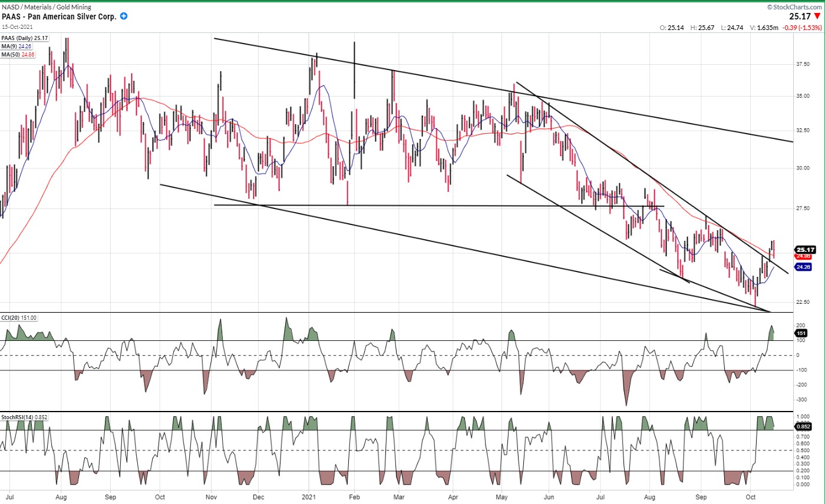This screenshot has width=825, height=504.
Task: Click the blue plus icon beside Pan American Silver Corp.
Action: [124, 16]
